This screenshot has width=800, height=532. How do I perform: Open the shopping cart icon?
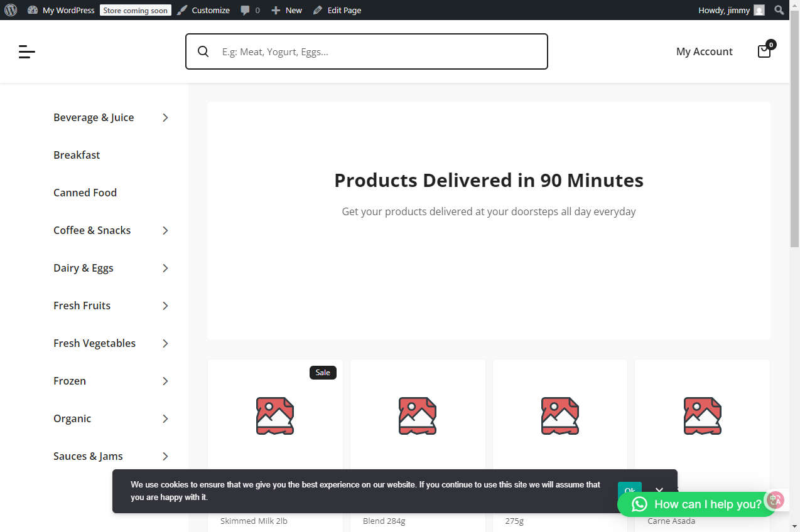[765, 51]
